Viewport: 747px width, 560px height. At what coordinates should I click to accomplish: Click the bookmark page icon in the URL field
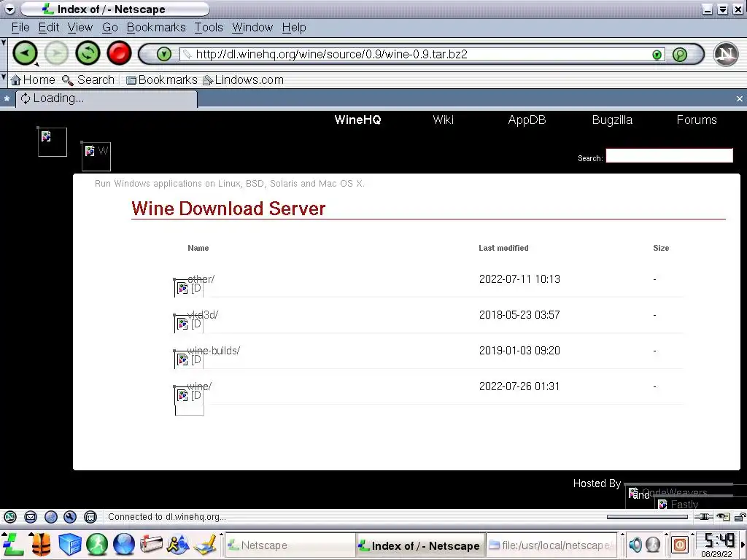(x=187, y=54)
